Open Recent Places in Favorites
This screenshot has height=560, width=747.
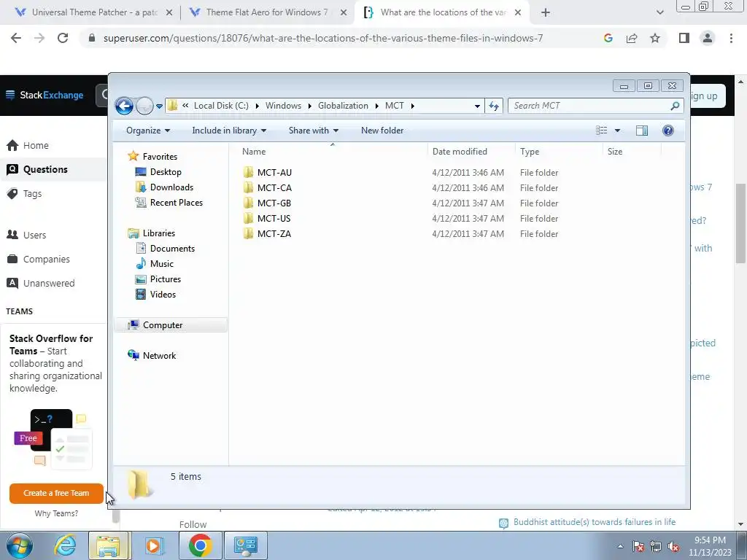point(169,203)
